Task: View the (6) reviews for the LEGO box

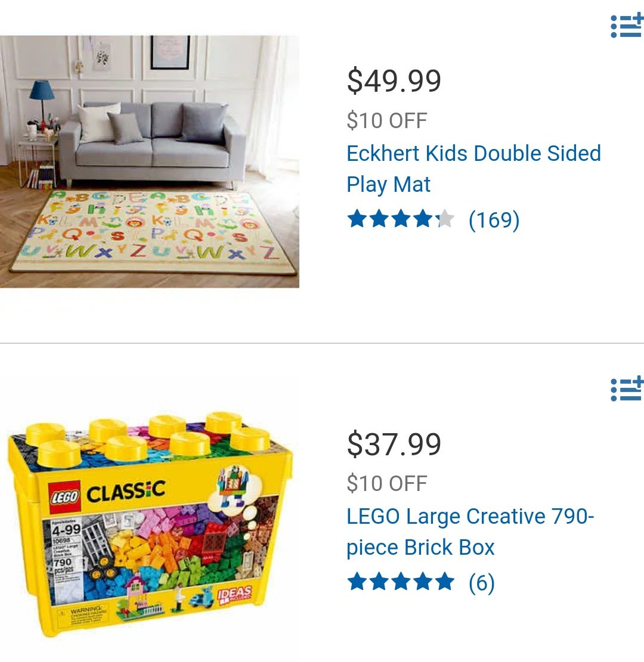Action: [482, 583]
